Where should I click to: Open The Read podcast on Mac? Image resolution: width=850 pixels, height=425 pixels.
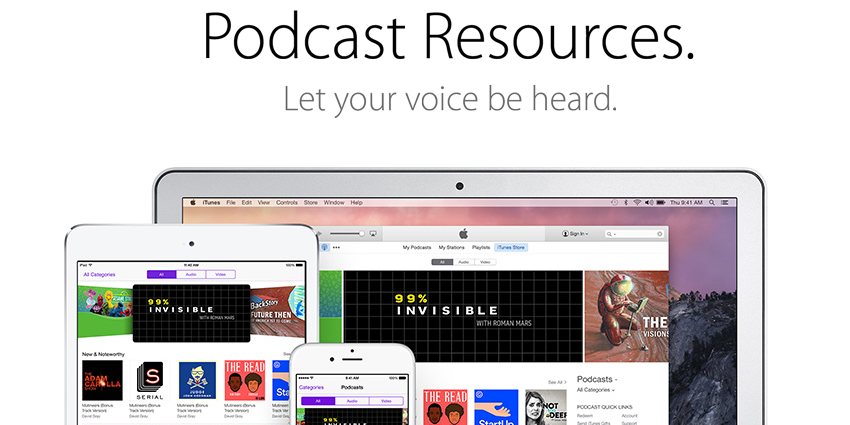coord(445,407)
